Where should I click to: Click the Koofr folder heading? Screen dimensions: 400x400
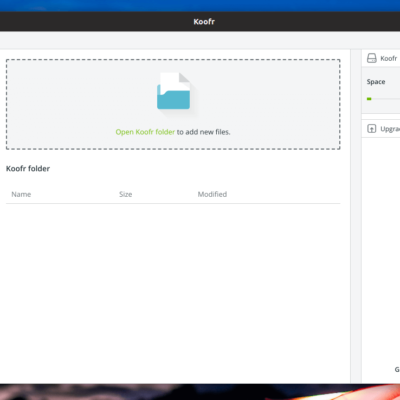[x=28, y=169]
